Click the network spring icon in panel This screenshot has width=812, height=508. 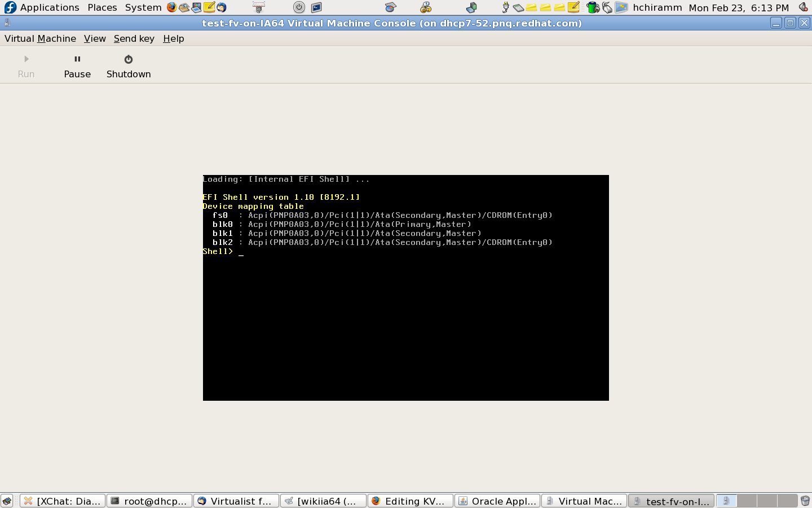pyautogui.click(x=258, y=7)
